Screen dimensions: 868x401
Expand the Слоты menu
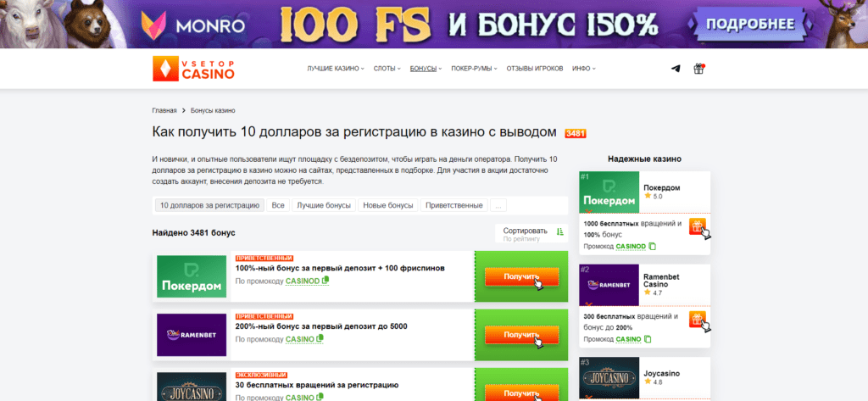click(387, 69)
